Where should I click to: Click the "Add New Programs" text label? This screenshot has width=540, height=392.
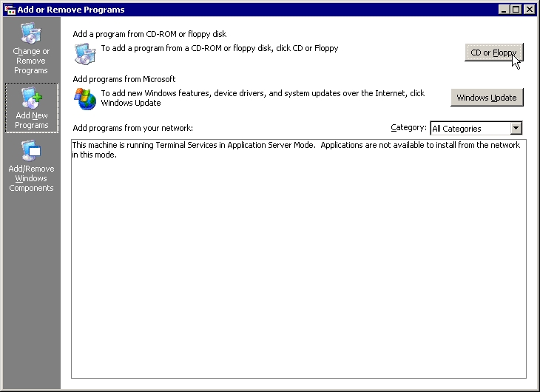click(x=31, y=121)
